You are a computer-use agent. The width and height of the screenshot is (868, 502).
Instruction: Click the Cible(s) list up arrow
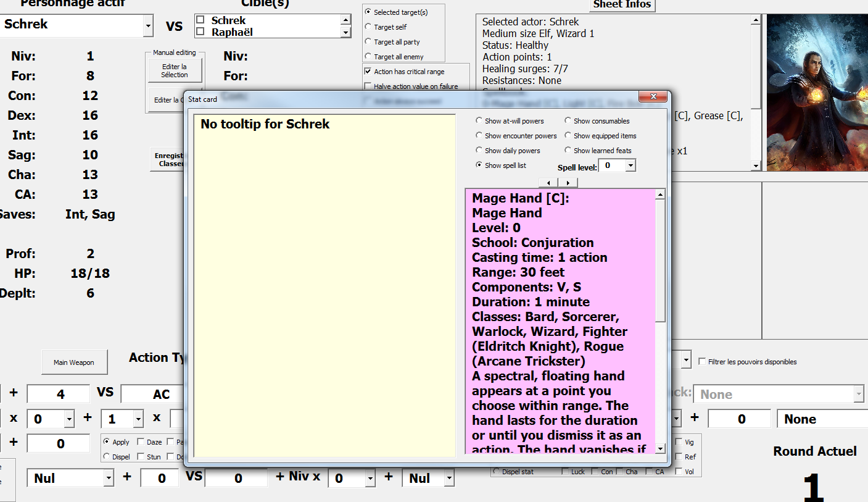point(345,20)
